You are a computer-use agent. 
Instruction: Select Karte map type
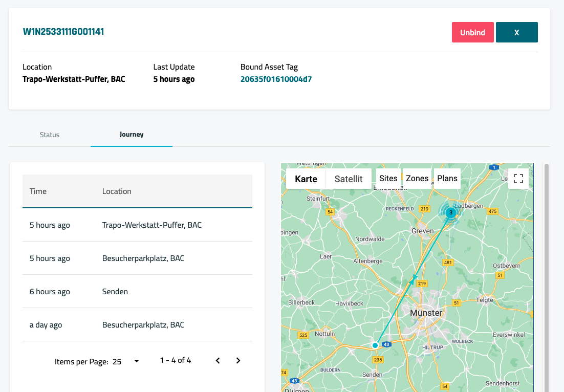point(306,179)
